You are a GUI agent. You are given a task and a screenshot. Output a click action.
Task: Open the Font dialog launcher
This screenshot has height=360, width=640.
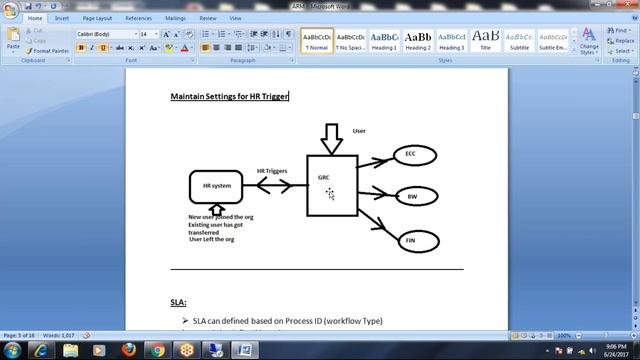tap(193, 60)
